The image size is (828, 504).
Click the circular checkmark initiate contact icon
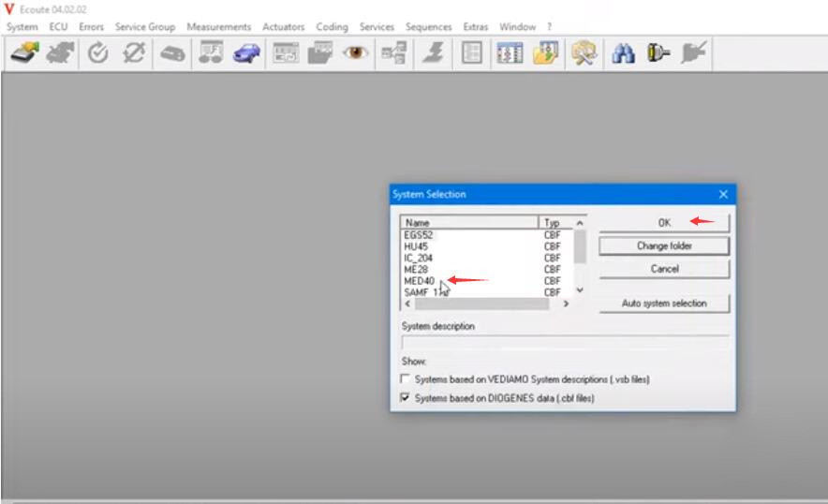97,54
